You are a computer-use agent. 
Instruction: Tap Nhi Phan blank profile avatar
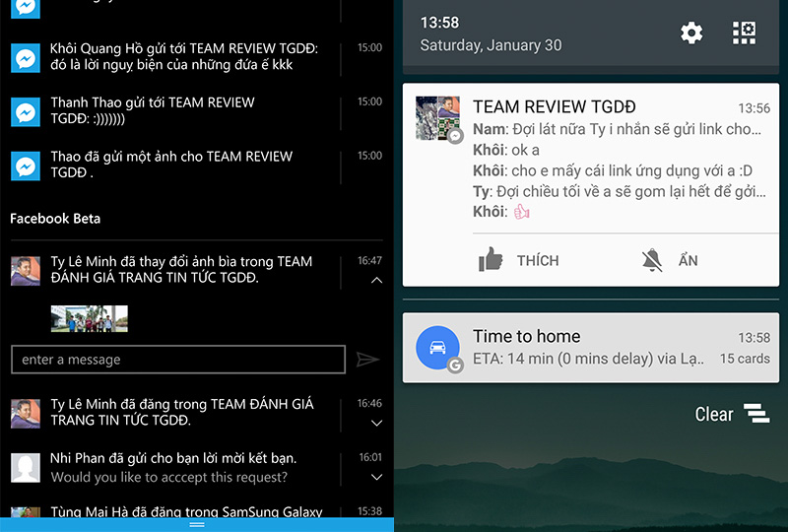point(26,468)
